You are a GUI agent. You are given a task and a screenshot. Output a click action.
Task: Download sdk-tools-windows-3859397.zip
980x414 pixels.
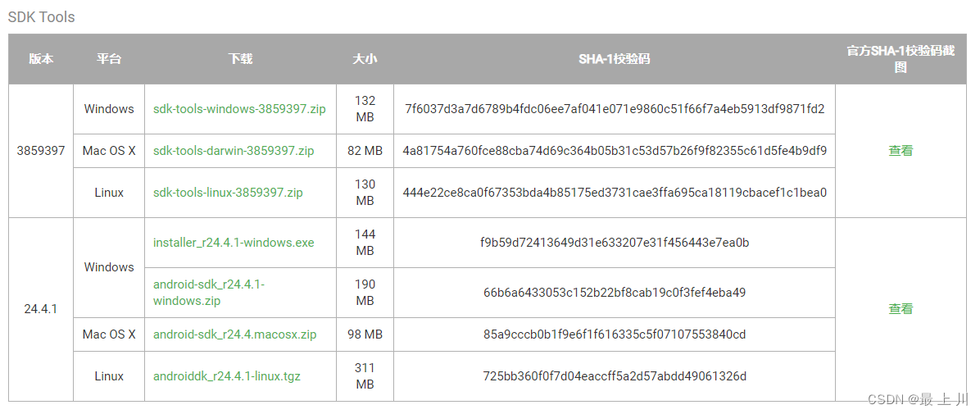click(239, 109)
